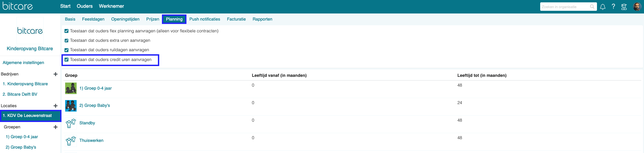The height and width of the screenshot is (153, 644).
Task: Switch to the Feestdagen tab
Action: 93,19
